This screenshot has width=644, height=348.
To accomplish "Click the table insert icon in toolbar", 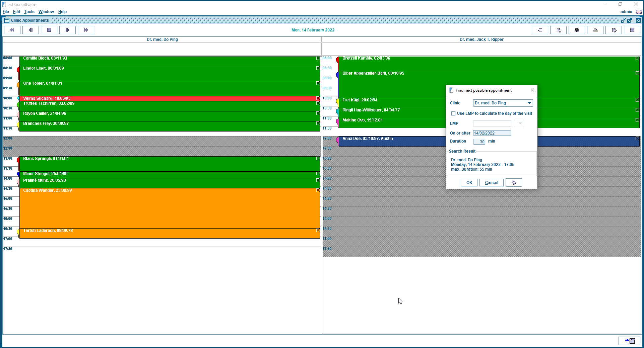I will [x=540, y=30].
